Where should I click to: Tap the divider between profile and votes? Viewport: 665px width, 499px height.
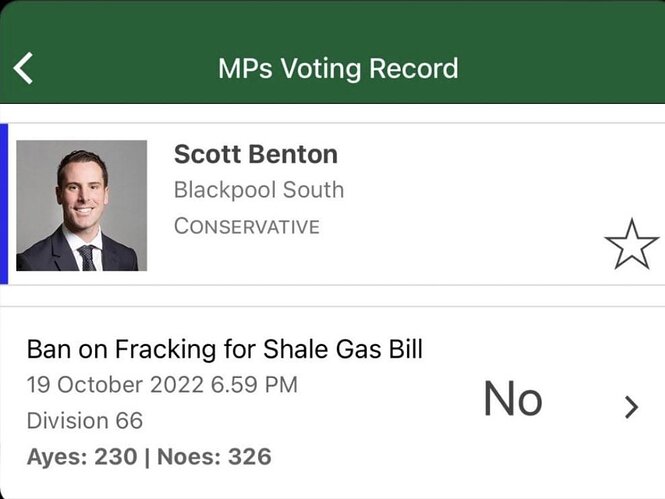(x=332, y=295)
